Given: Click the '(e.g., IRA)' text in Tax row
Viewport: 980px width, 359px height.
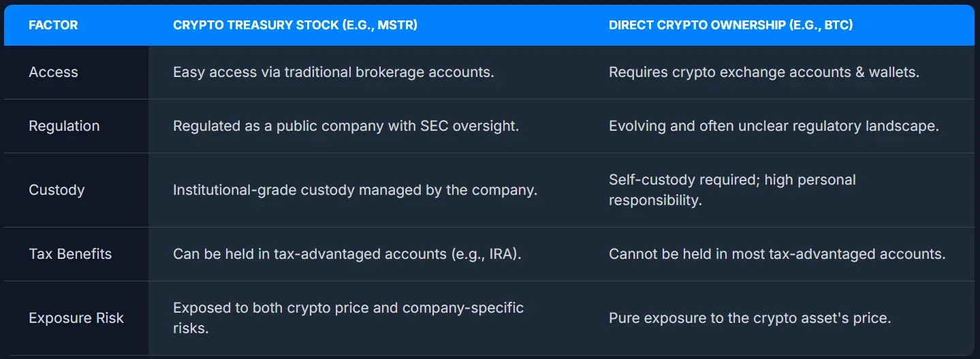Looking at the screenshot, I should point(486,254).
